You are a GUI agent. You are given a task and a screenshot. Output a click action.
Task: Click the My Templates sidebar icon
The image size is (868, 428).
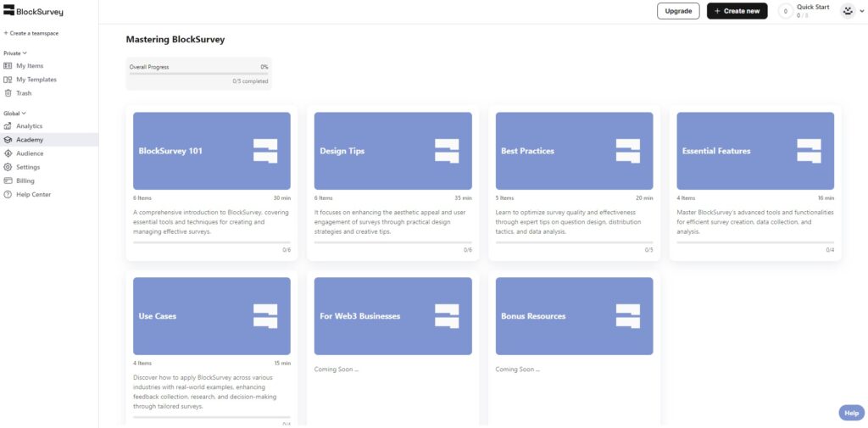[x=8, y=80]
